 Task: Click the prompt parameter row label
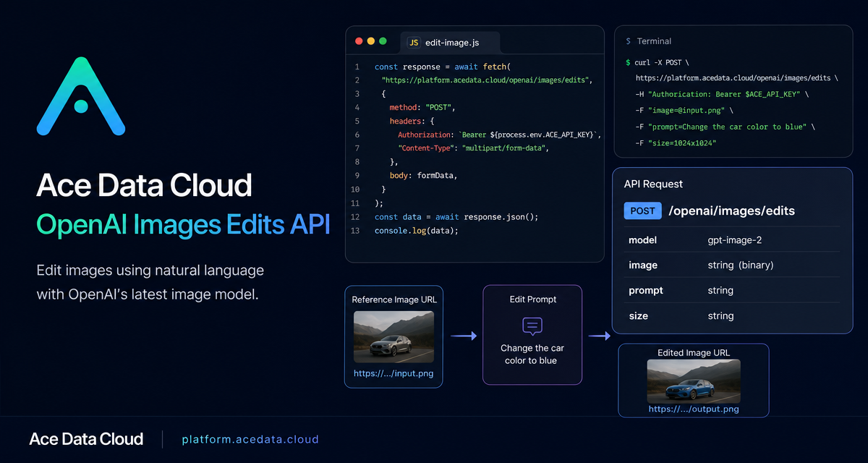pyautogui.click(x=646, y=291)
